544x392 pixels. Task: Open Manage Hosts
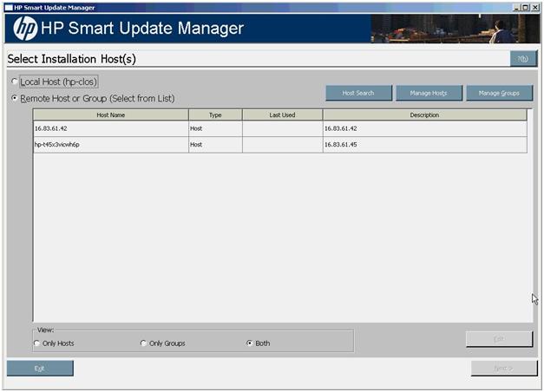(x=429, y=93)
